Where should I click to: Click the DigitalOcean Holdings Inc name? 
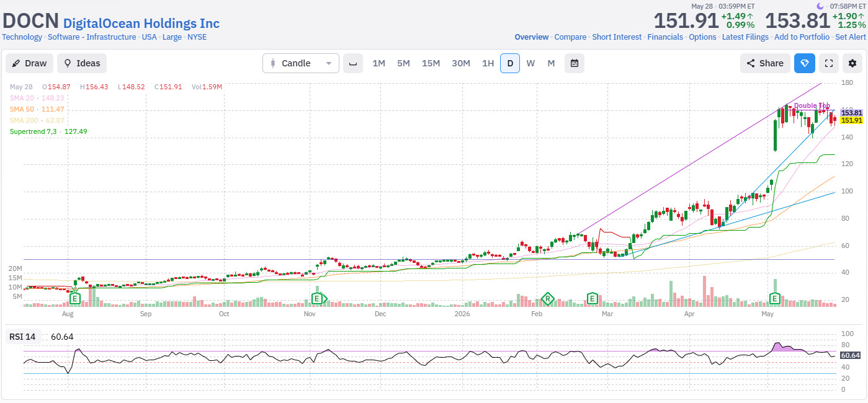141,24
